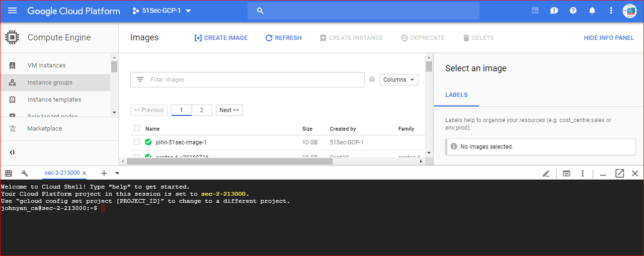Click Cloud Shell web preview icon
The height and width of the screenshot is (256, 644).
coord(567,174)
